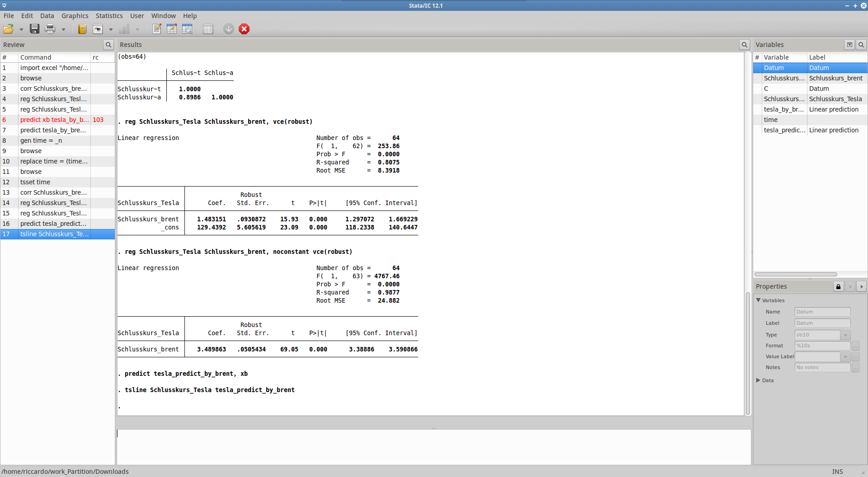Click the rc column header in Review
The image size is (868, 477).
coord(103,57)
